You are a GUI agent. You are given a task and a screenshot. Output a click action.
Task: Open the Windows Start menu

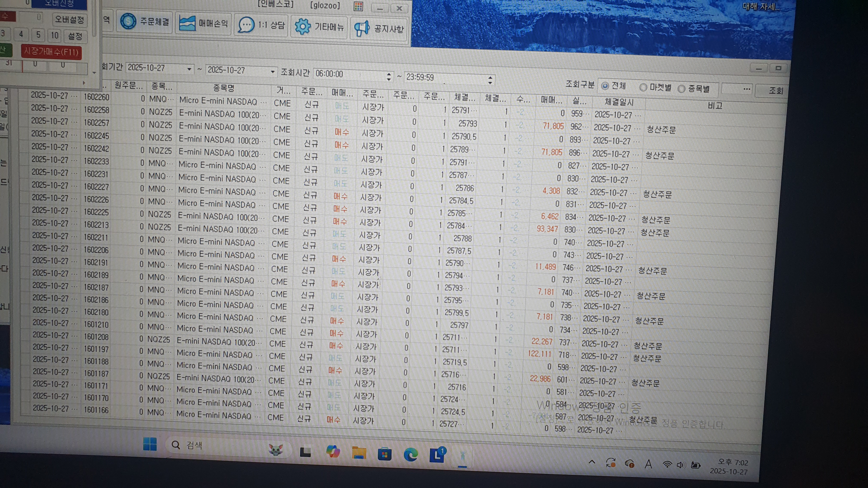click(150, 444)
